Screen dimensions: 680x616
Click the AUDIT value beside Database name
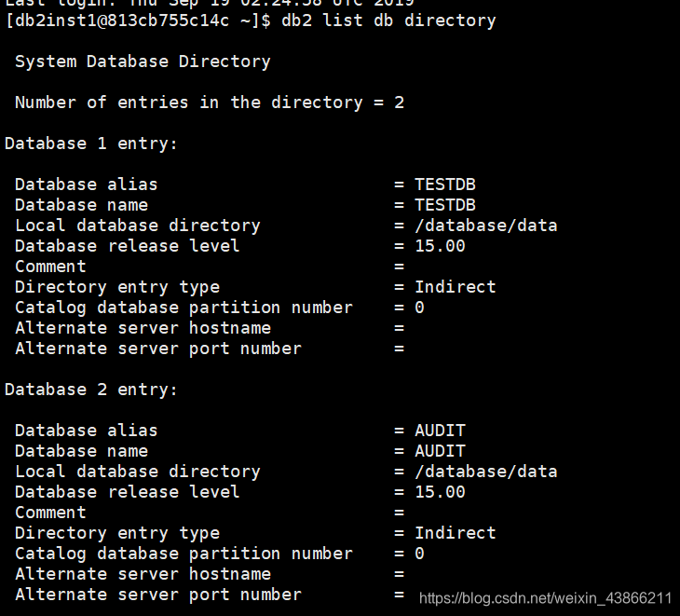pos(440,451)
